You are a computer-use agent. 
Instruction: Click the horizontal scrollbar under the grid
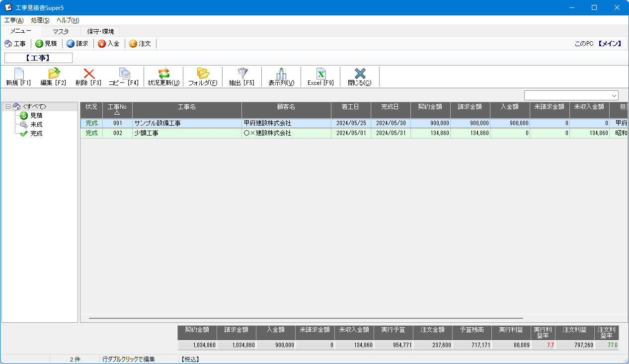(x=306, y=318)
